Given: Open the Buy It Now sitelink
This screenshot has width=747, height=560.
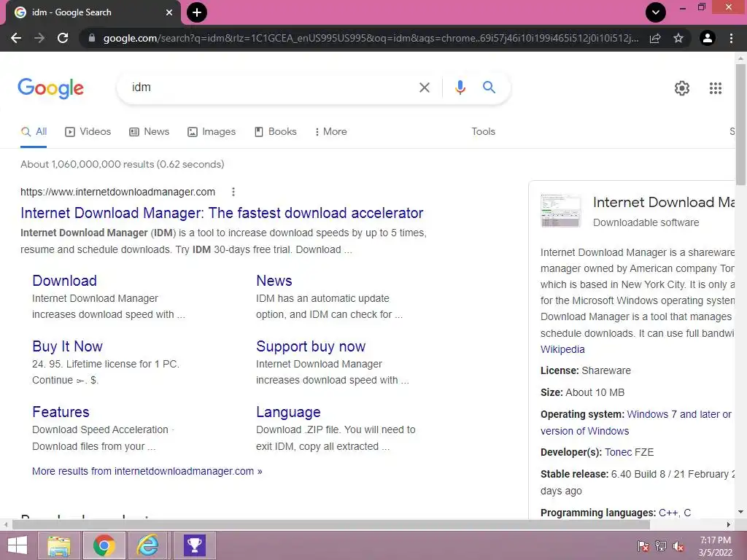Looking at the screenshot, I should click(67, 346).
